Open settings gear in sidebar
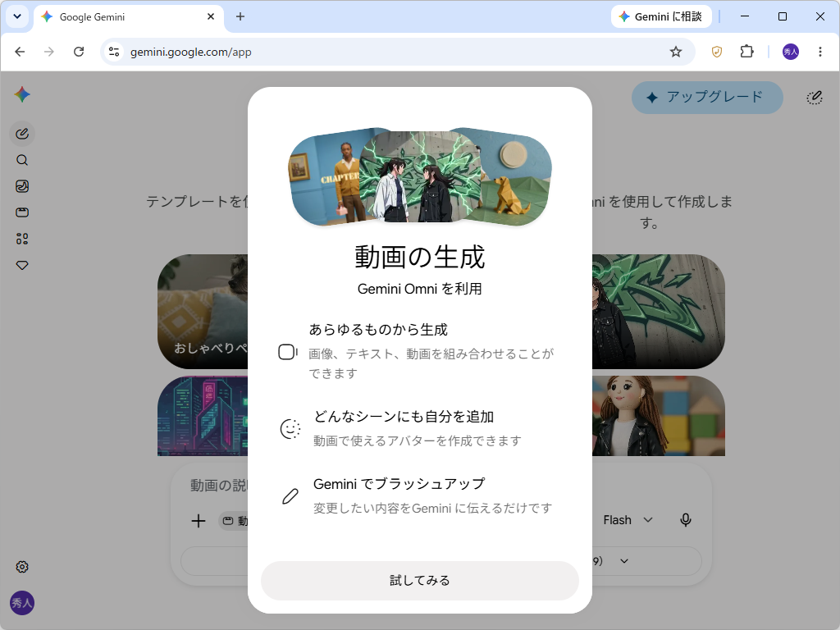This screenshot has height=630, width=840. (22, 567)
